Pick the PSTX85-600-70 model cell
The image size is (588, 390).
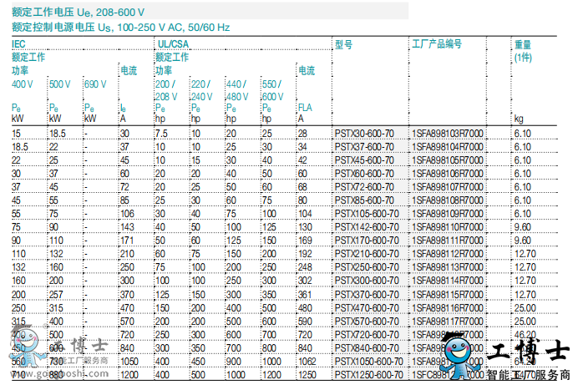364,200
